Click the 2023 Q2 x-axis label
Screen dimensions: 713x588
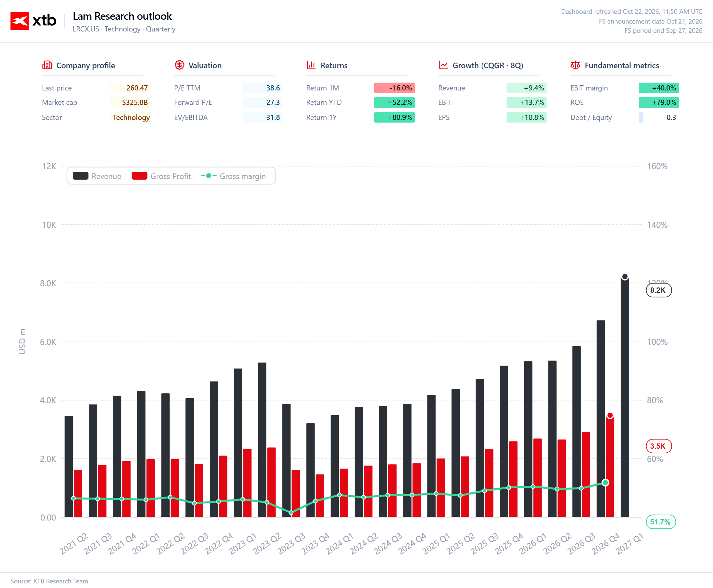(267, 543)
